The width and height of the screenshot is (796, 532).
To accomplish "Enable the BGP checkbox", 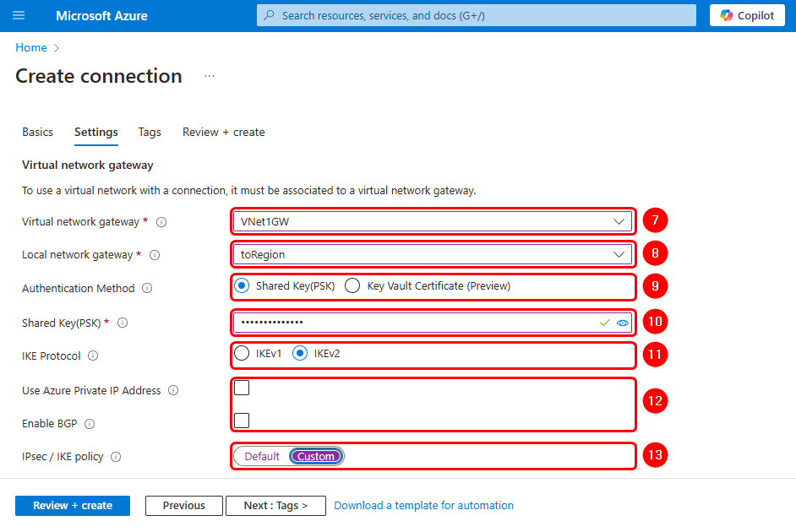I will coord(242,420).
